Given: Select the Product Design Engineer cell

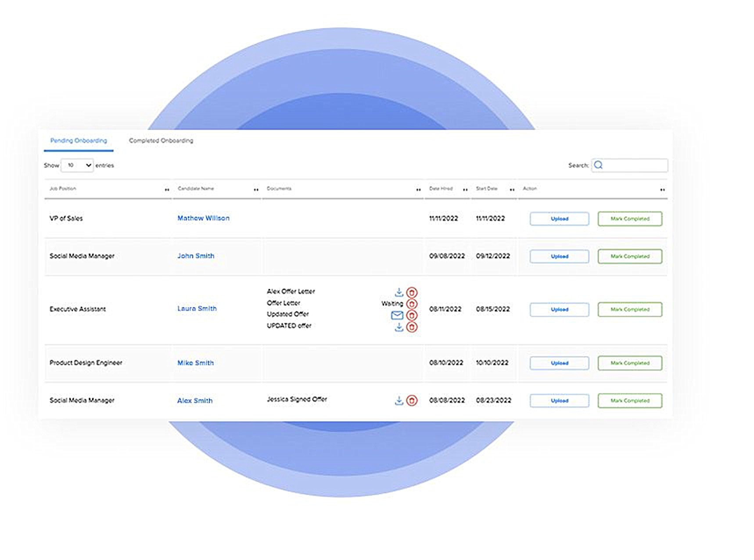Looking at the screenshot, I should tap(86, 363).
